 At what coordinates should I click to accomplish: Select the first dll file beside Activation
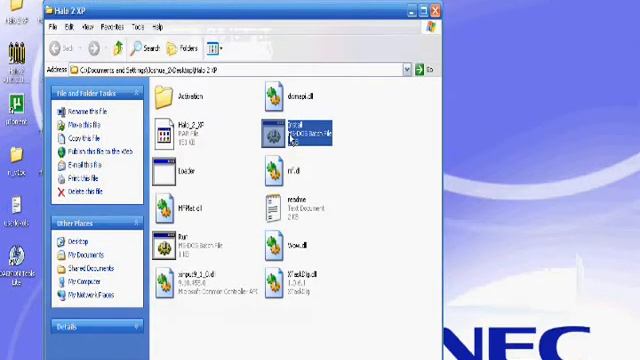pos(273,96)
